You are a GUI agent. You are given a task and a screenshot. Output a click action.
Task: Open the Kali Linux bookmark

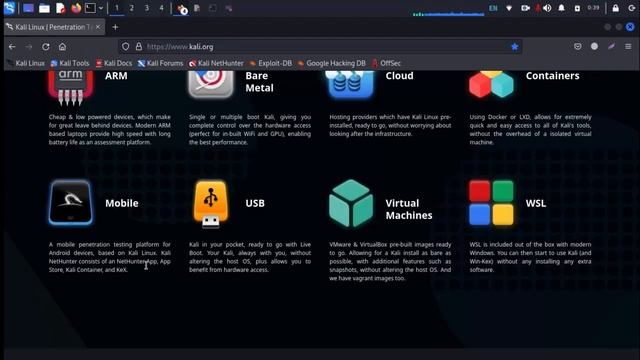26,63
